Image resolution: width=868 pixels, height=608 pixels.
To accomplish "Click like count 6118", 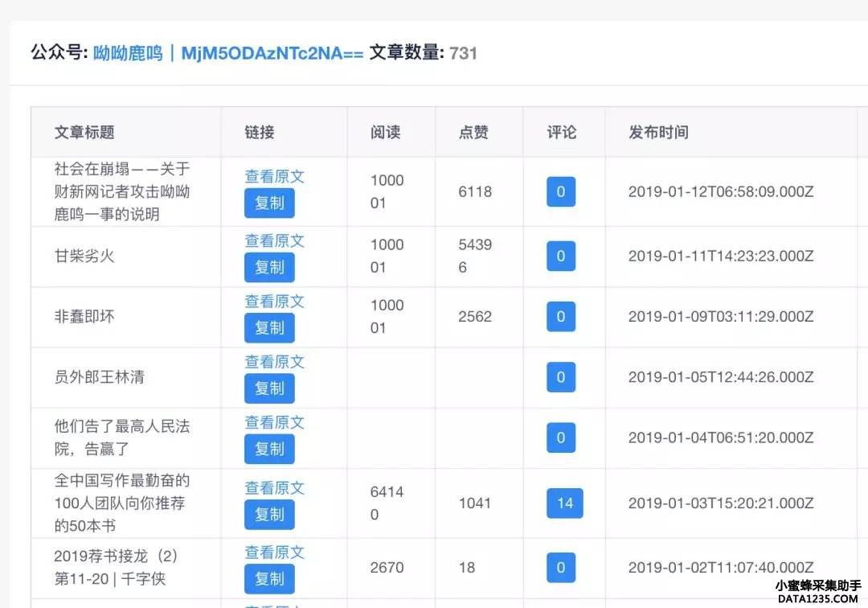I will pos(475,191).
